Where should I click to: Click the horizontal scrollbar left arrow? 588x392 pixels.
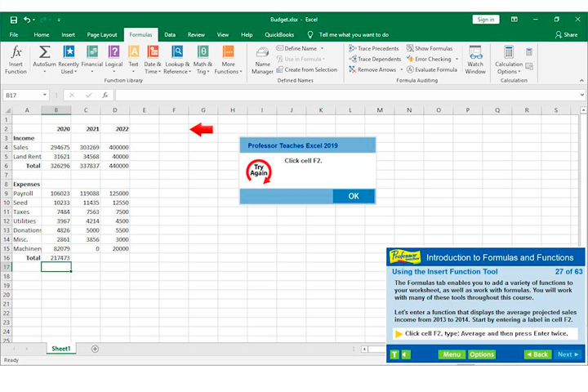[364, 349]
